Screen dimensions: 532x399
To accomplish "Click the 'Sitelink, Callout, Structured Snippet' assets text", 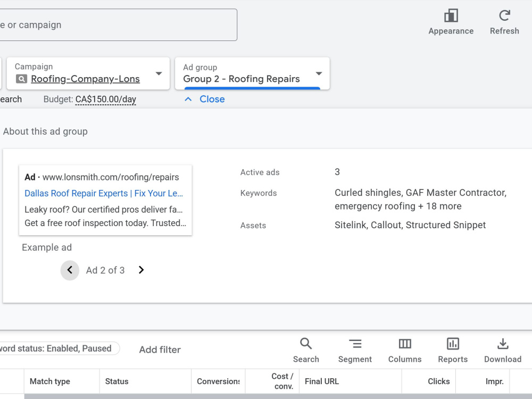I will point(410,225).
